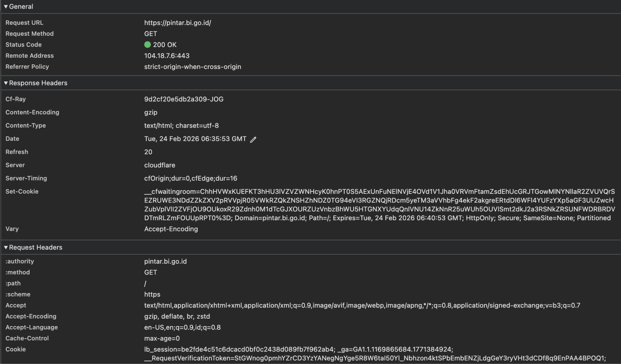Click the cloudflare Server value
621x364 pixels.
coord(160,165)
